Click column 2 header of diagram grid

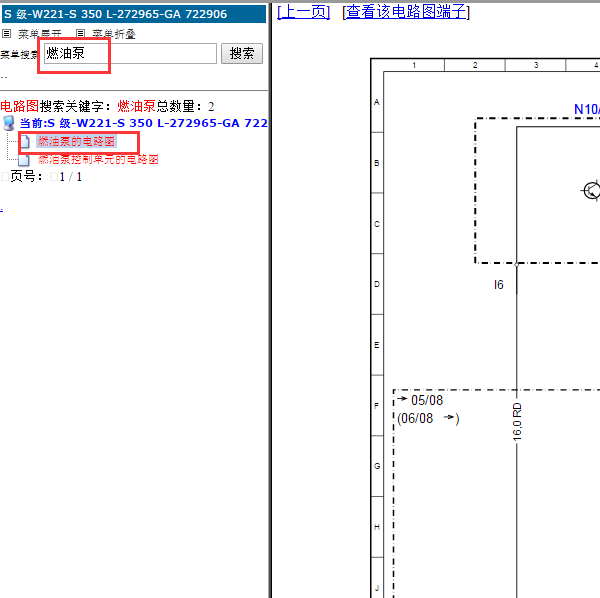click(475, 65)
